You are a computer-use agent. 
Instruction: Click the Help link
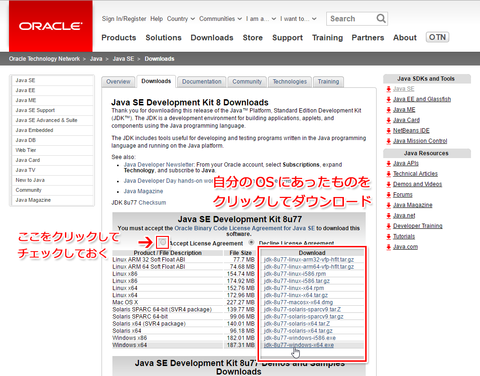coord(156,19)
